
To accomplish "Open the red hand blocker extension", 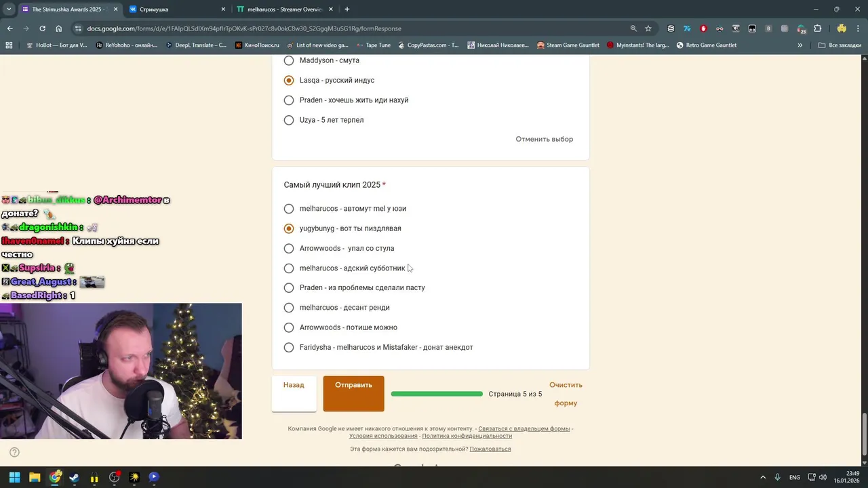I will pyautogui.click(x=703, y=28).
